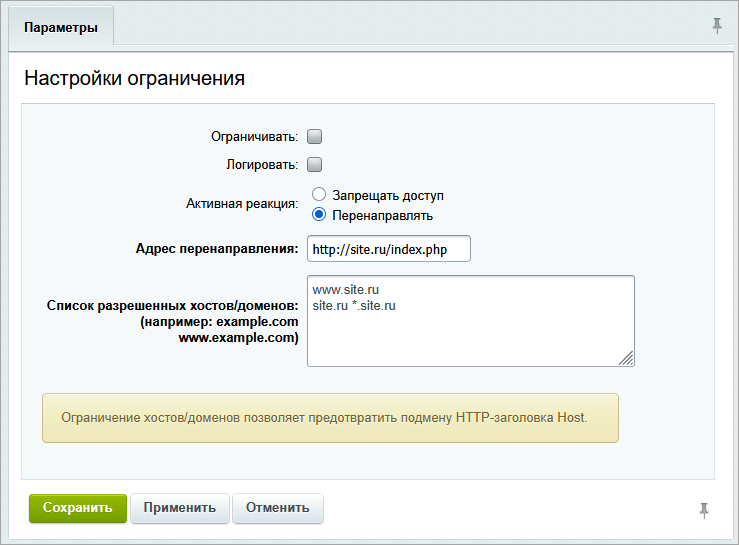Viewport: 739px width, 545px height.
Task: Click the www.site.ru line in hosts list
Action: (345, 289)
